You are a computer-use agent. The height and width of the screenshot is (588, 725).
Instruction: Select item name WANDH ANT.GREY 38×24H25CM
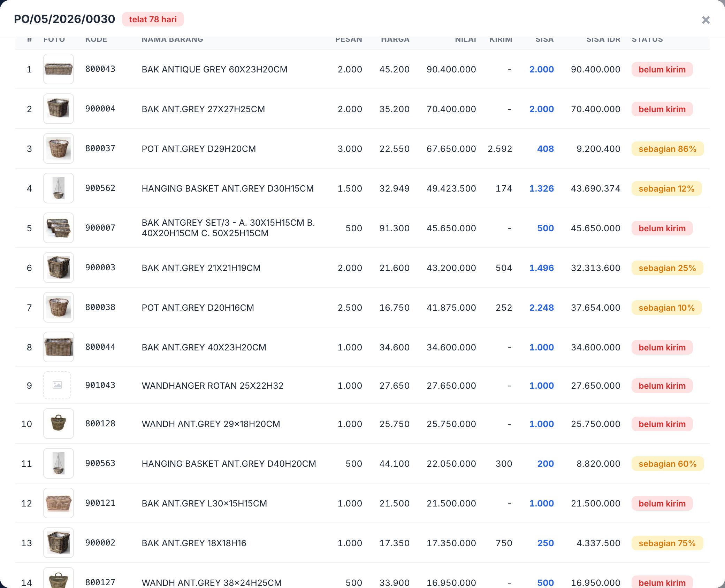(212, 583)
